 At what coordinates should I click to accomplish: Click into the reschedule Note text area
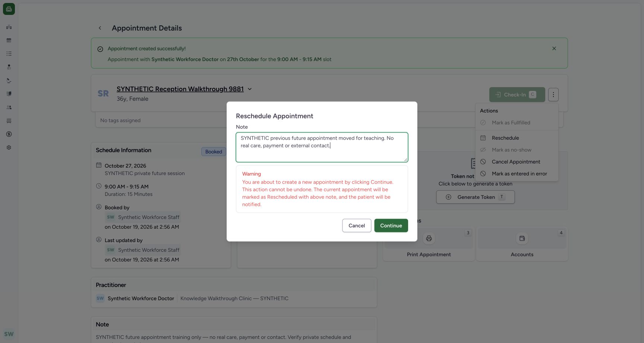tap(322, 147)
